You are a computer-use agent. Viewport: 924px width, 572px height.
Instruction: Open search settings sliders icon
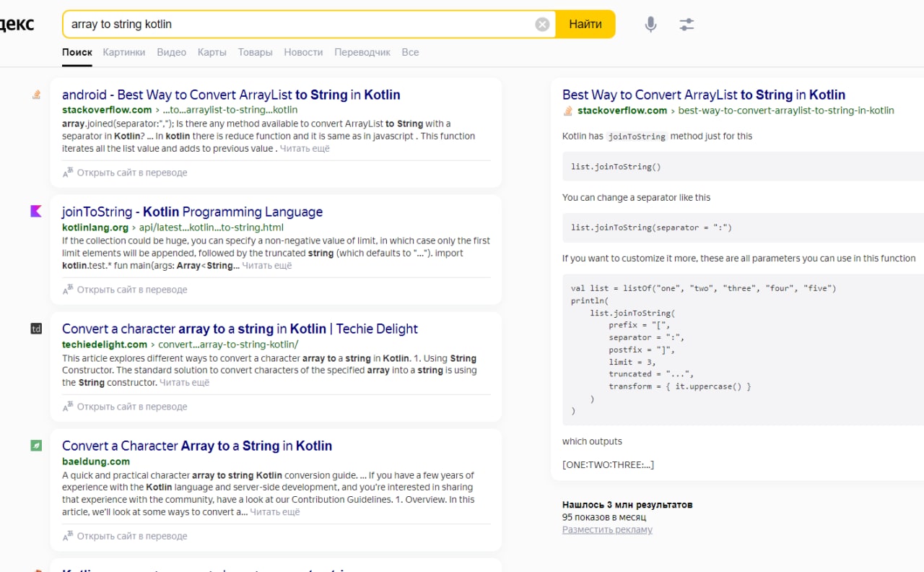[687, 25]
